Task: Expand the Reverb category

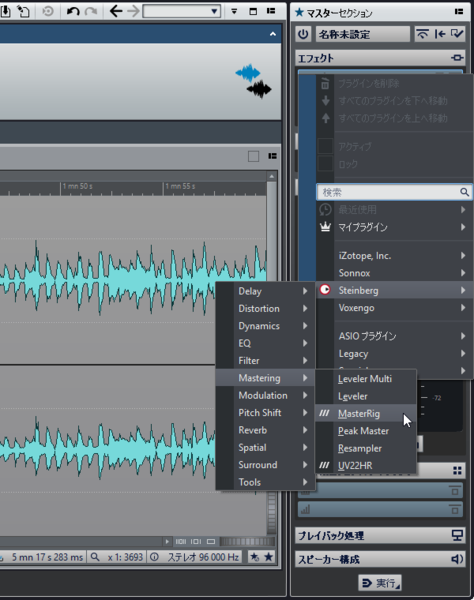Action: tap(265, 430)
